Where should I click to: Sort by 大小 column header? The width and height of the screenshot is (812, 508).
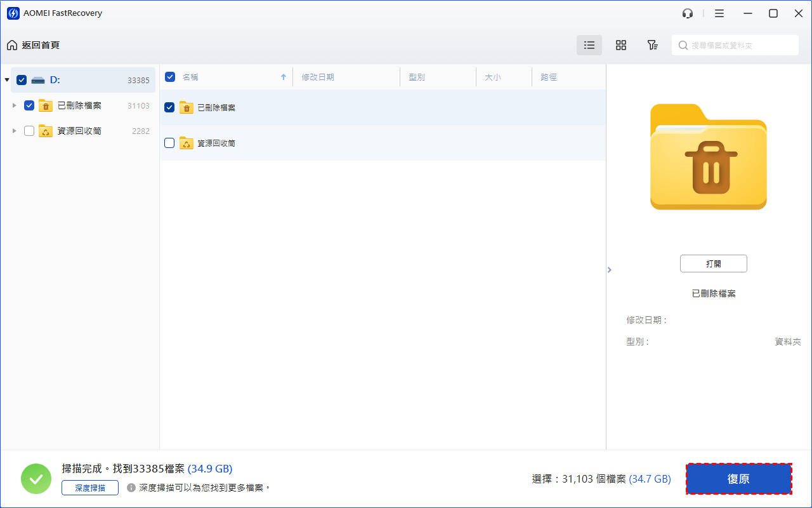pyautogui.click(x=493, y=77)
